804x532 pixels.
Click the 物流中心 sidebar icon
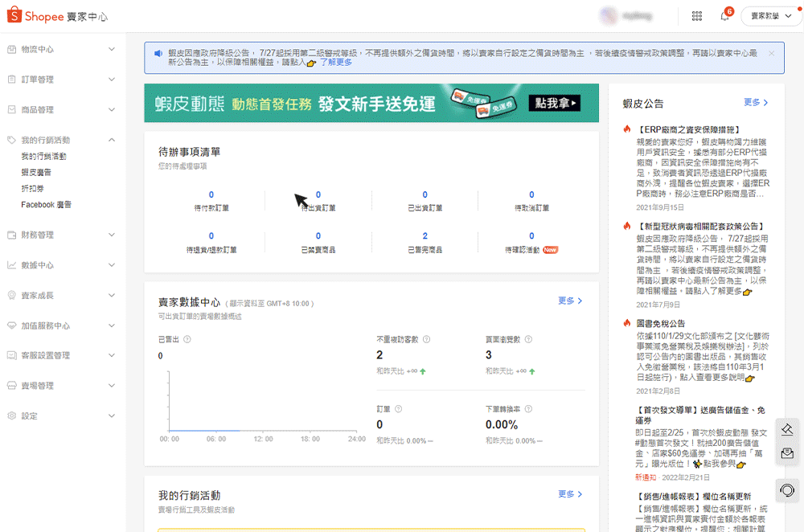[12, 49]
